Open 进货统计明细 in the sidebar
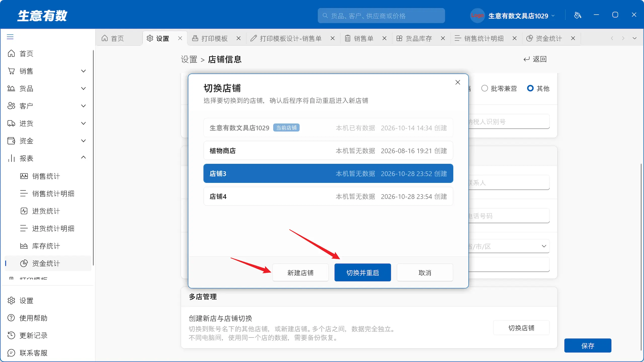Screen dimensions: 644x362 pyautogui.click(x=53, y=228)
